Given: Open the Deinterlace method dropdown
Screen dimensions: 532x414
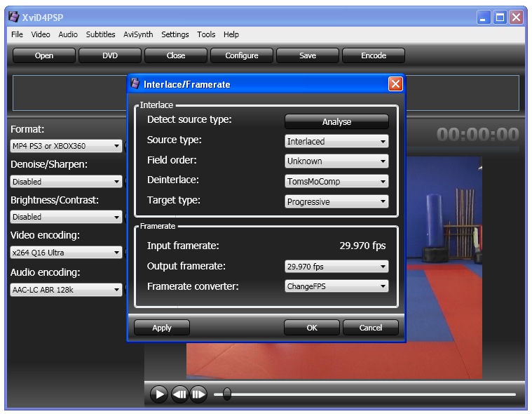Looking at the screenshot, I should point(336,181).
